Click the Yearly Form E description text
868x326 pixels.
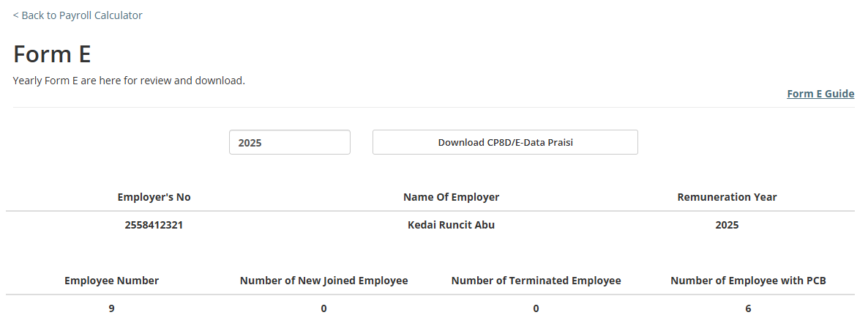pyautogui.click(x=129, y=80)
